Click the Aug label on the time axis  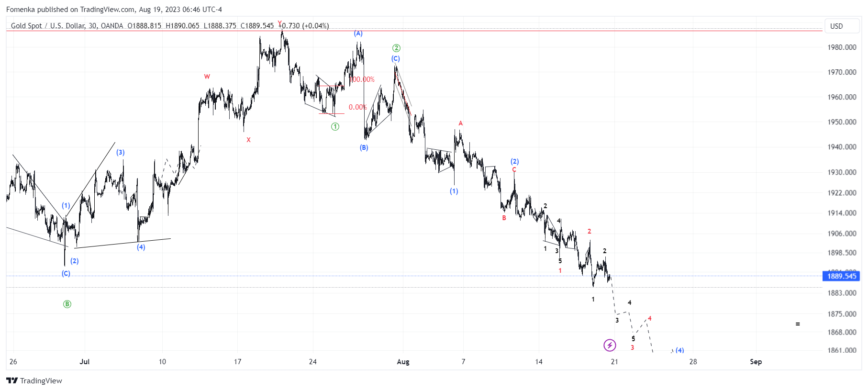(x=403, y=362)
